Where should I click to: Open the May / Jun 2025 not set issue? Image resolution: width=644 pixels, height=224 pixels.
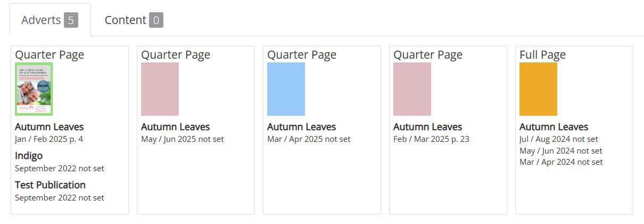pos(183,139)
